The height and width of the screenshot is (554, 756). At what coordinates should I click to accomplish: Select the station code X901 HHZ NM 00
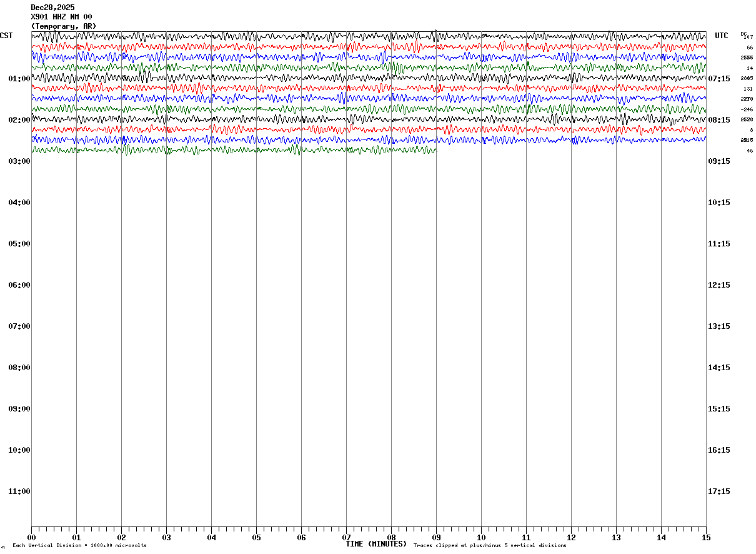coord(61,17)
